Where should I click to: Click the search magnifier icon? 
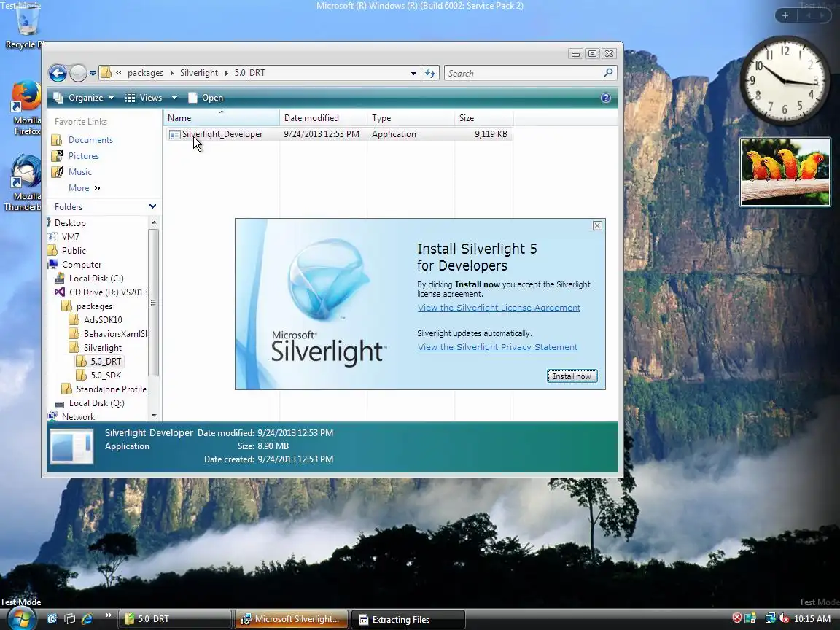609,73
